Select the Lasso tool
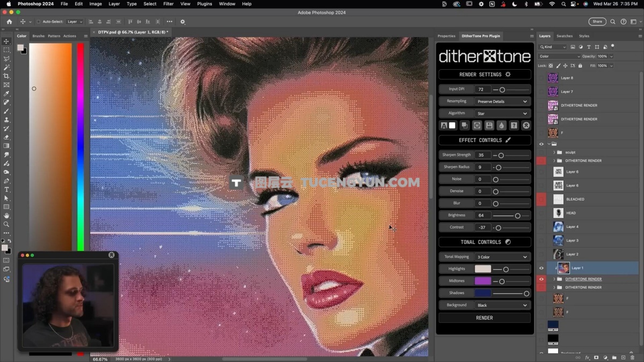This screenshot has height=362, width=644. (x=6, y=58)
